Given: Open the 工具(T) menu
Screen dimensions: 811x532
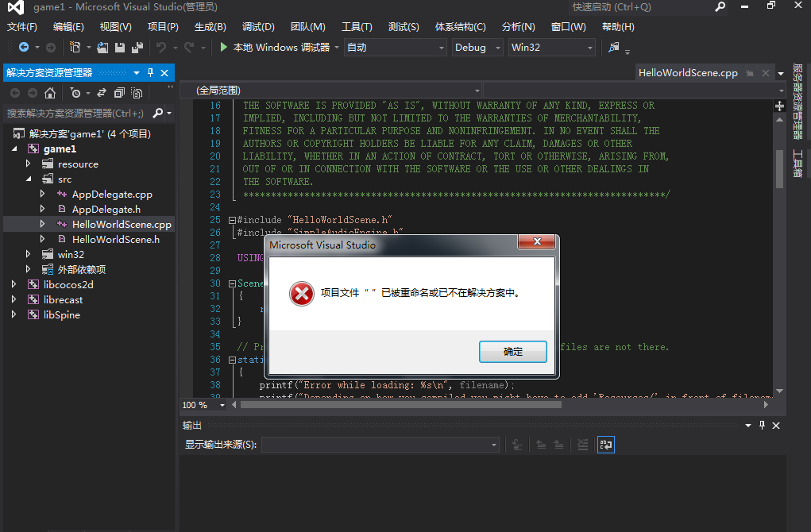Looking at the screenshot, I should pos(357,27).
